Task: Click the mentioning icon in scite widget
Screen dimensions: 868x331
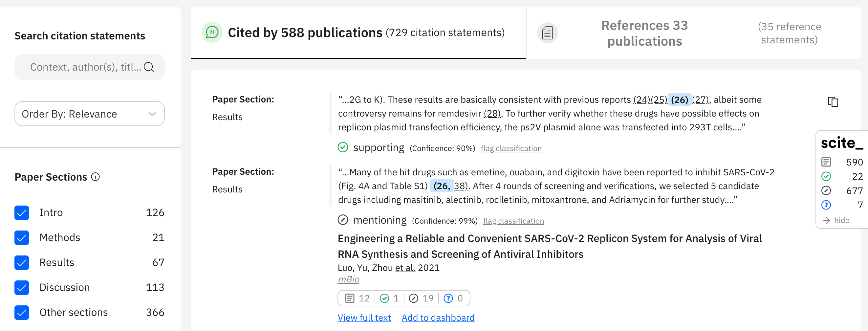Action: pos(826,190)
